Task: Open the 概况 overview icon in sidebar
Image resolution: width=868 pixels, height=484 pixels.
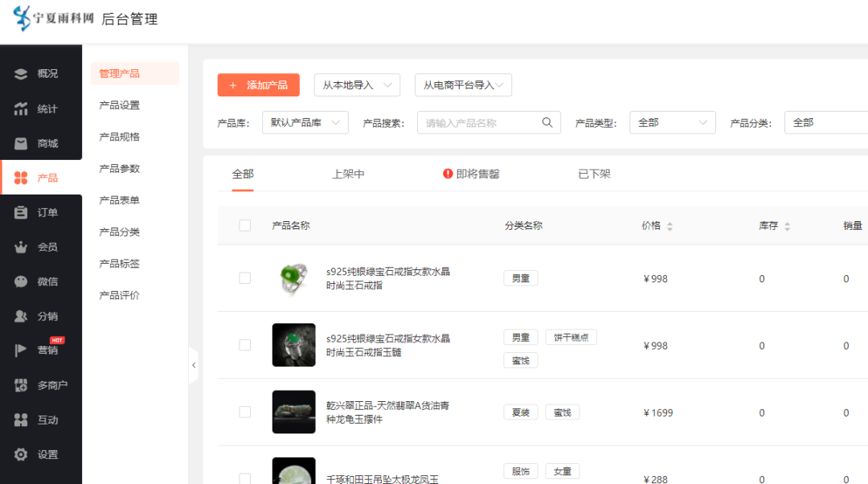Action: [20, 74]
